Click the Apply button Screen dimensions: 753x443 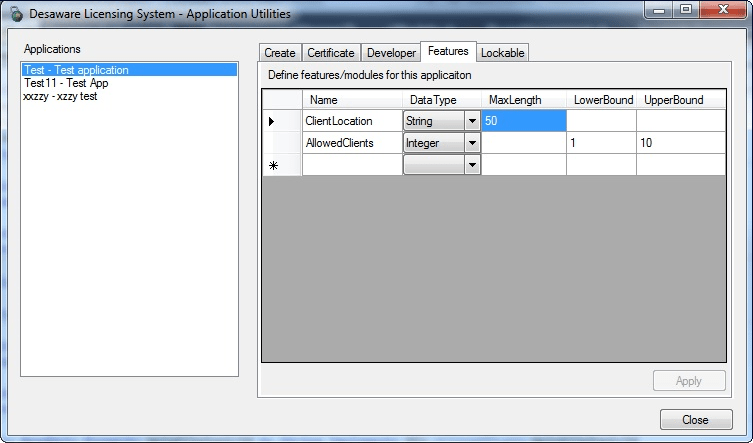click(x=689, y=381)
